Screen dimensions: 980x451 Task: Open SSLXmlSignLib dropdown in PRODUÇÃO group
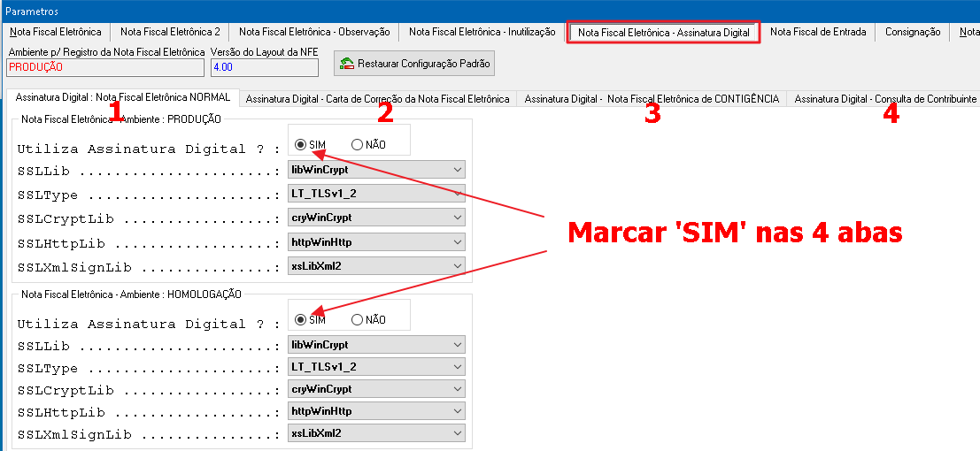(x=376, y=265)
